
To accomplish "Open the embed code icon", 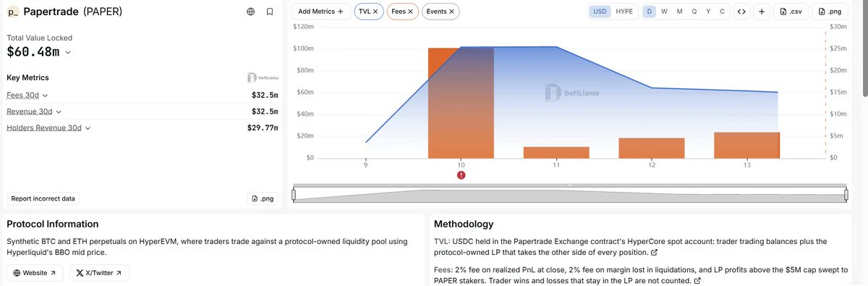I will tap(741, 12).
